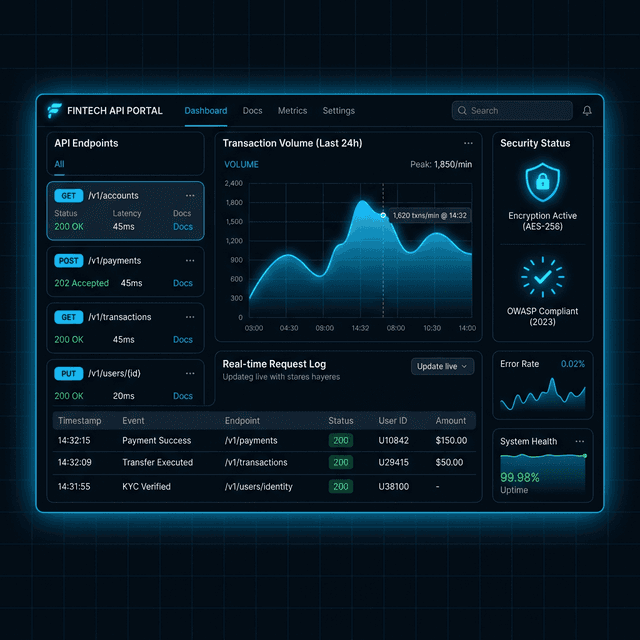This screenshot has width=640, height=640.
Task: Click the /v1/users/(id) endpoint card title
Action: pos(114,373)
